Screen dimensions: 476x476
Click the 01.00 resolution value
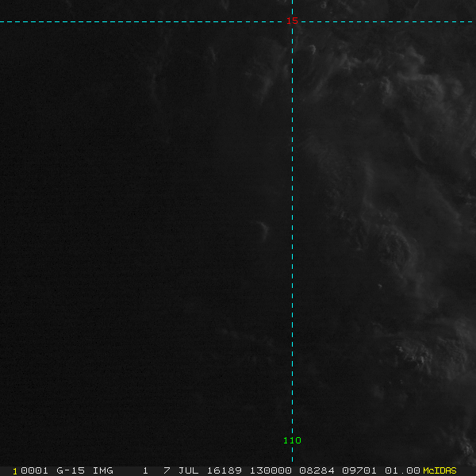tap(402, 470)
